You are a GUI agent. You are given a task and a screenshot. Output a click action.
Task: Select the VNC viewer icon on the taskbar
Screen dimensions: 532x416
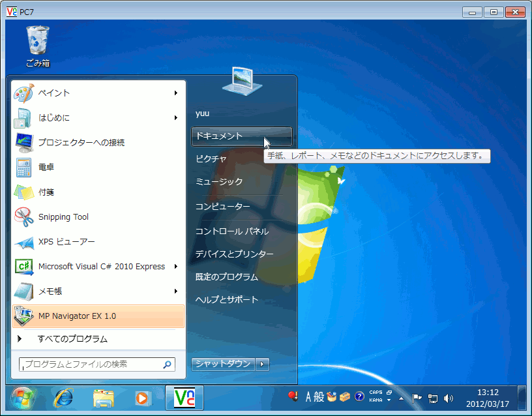pos(184,399)
